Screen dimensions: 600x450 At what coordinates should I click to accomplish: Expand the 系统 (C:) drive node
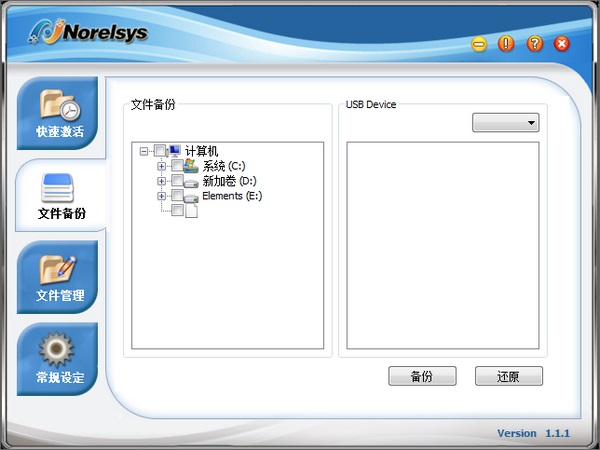[161, 166]
